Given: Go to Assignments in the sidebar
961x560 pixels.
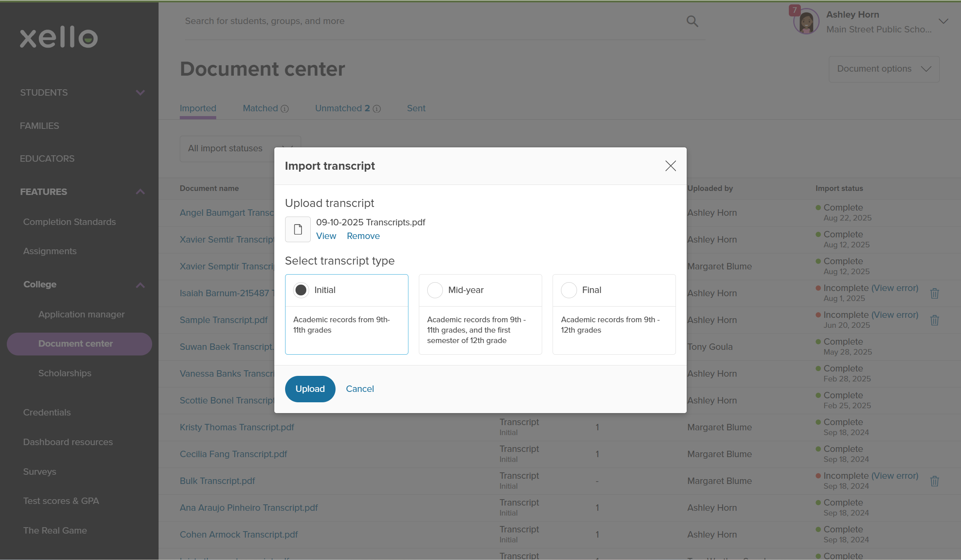Looking at the screenshot, I should pyautogui.click(x=50, y=251).
